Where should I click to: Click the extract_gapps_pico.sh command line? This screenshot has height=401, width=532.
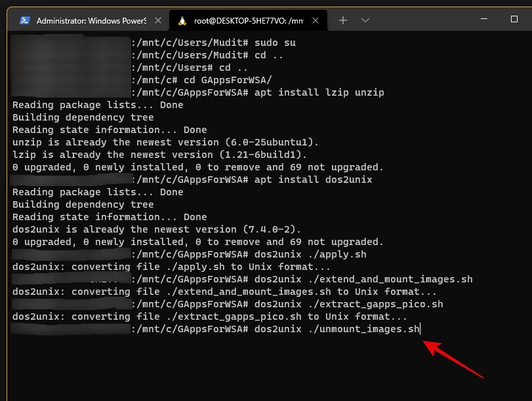[x=349, y=304]
